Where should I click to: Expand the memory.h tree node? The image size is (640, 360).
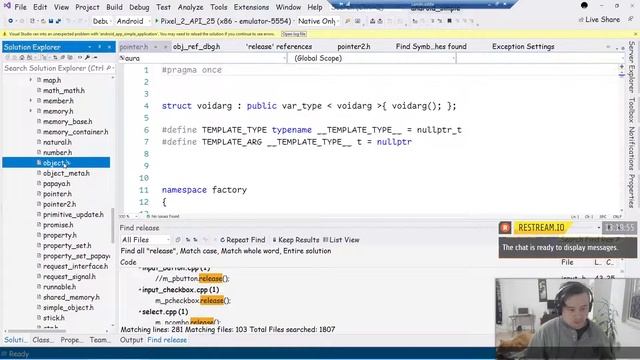coord(31,111)
